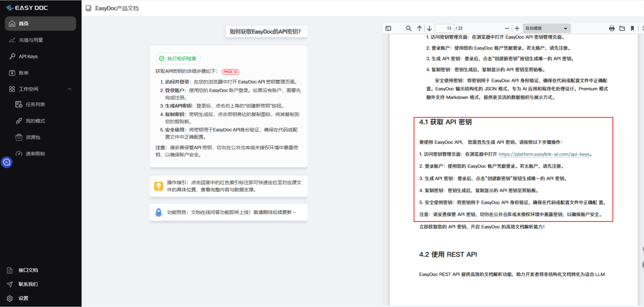
Task: Click the red PAGE 12 citation tag
Action: (x=230, y=72)
